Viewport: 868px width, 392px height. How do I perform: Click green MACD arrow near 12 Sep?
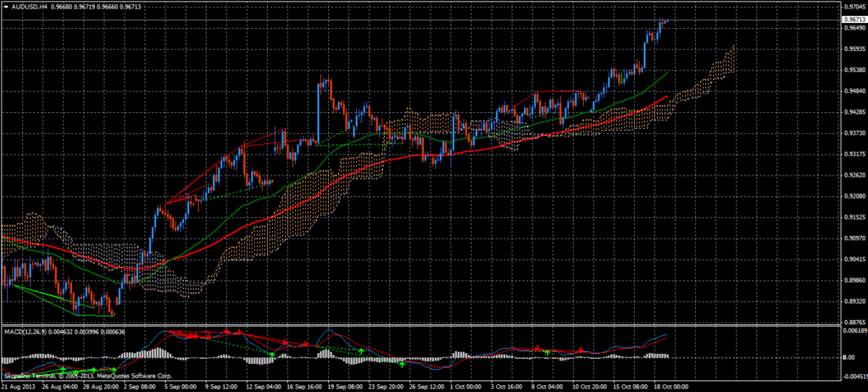(x=271, y=353)
